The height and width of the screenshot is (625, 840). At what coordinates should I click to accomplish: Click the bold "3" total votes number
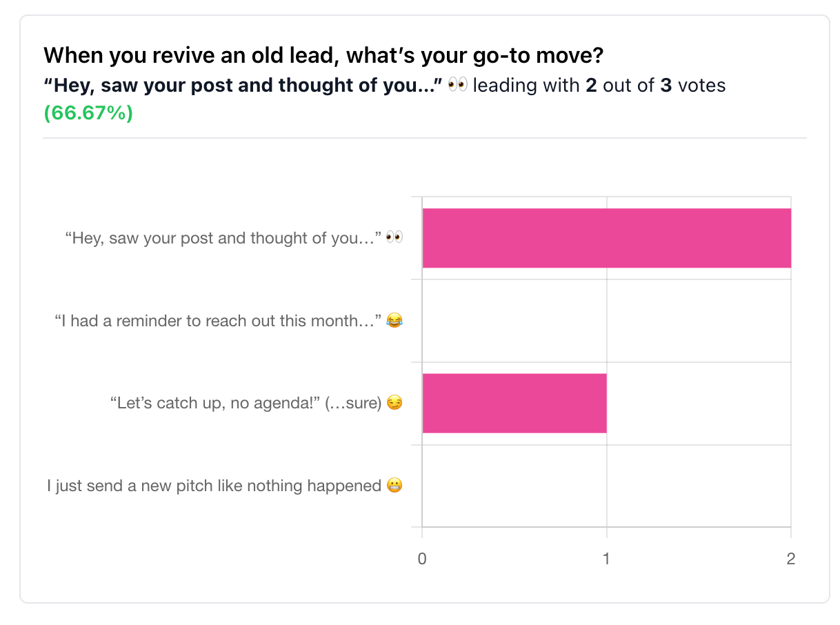[666, 86]
